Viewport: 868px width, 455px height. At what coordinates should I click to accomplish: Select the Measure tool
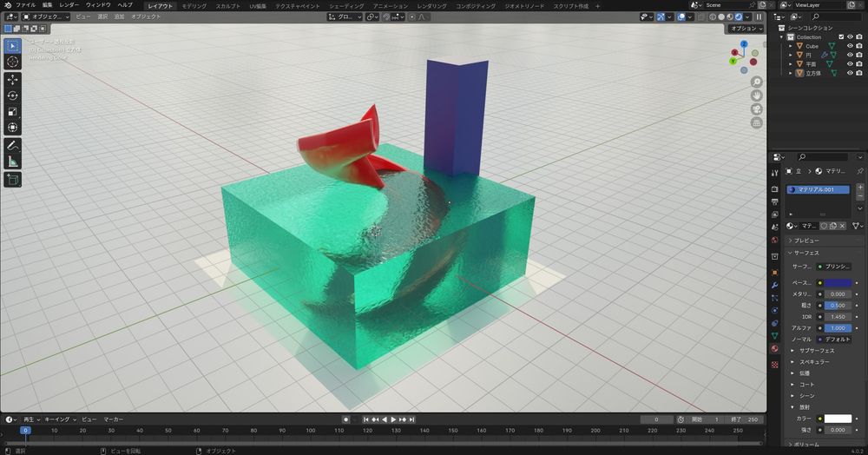coord(12,162)
